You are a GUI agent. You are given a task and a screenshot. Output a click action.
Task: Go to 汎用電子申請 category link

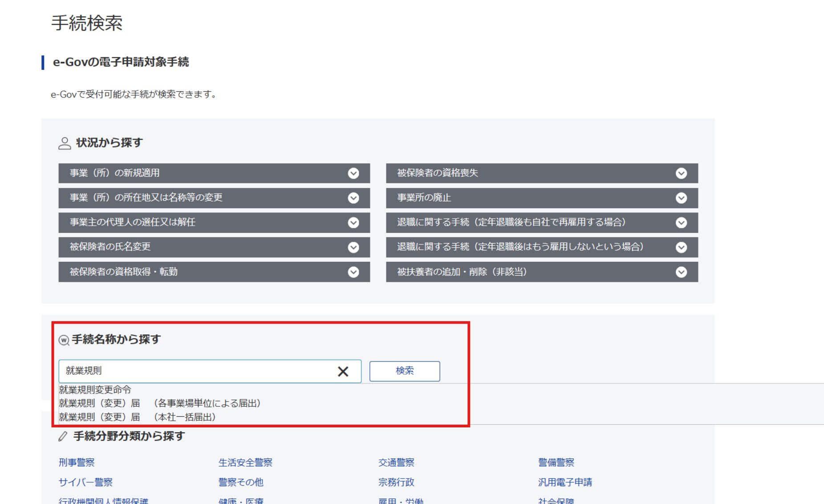(x=565, y=482)
